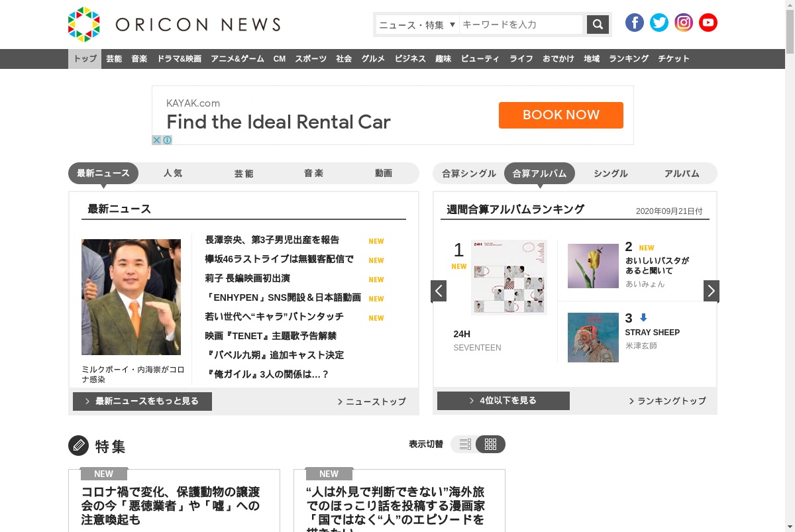Viewport: 795px width, 532px height.
Task: Open『バベル九朔』追加キャスト決定 headline
Action: [x=275, y=355]
